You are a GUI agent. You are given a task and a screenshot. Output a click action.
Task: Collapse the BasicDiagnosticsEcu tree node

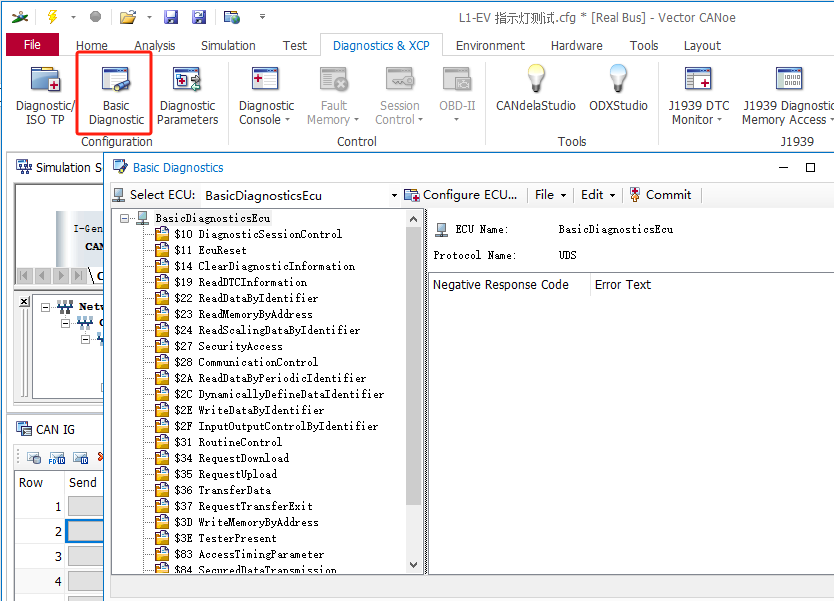[124, 218]
